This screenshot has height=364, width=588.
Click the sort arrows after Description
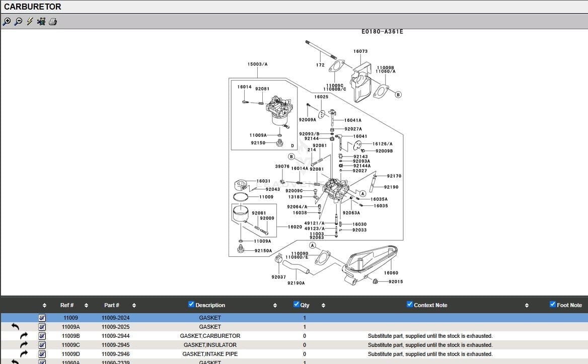pos(275,305)
